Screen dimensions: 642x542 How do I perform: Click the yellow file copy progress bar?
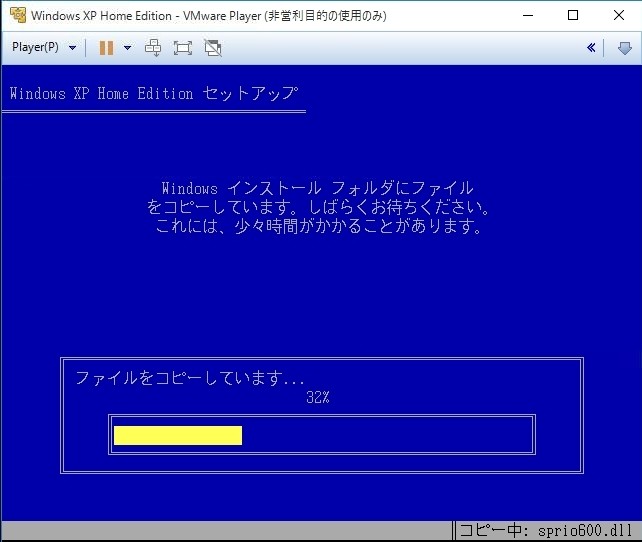click(178, 435)
